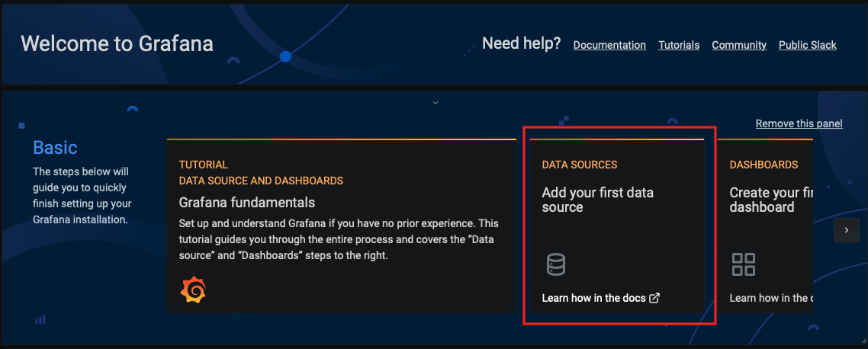Open the Public Slack link
The height and width of the screenshot is (349, 868).
tap(807, 45)
